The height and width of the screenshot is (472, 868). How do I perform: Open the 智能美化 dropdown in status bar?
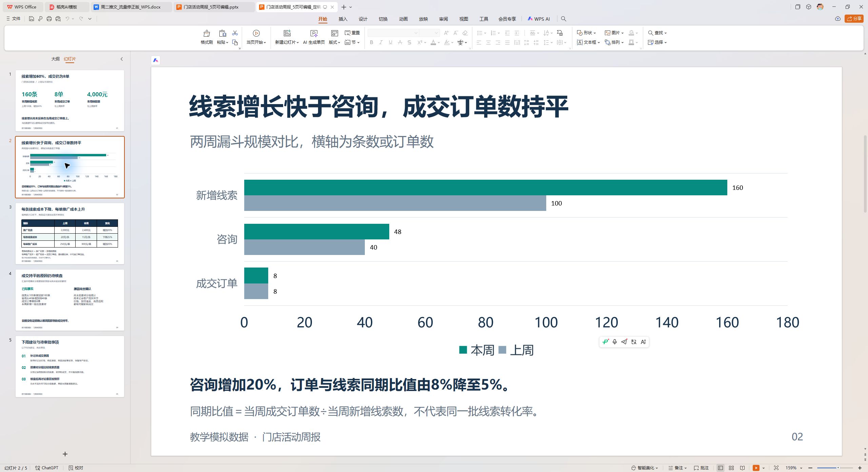click(x=645, y=468)
